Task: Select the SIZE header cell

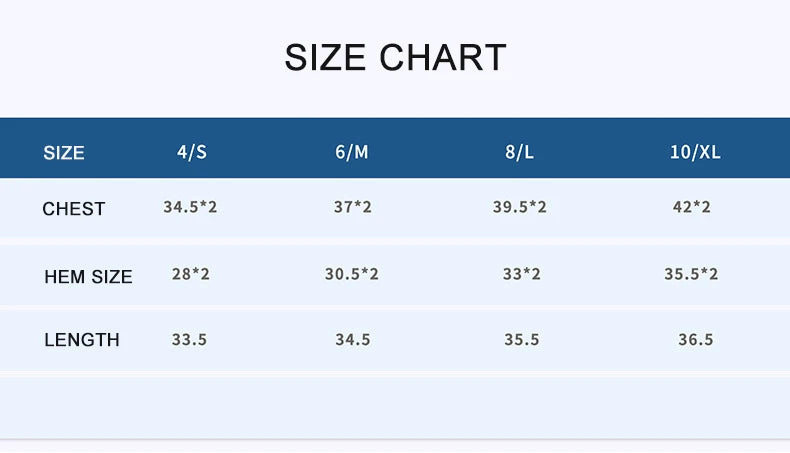Action: click(x=64, y=153)
